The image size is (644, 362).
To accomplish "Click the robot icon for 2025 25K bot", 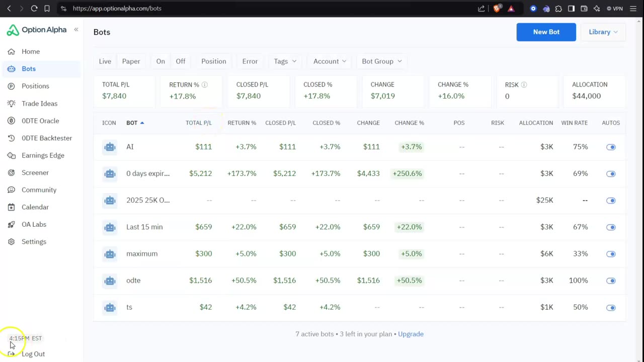I will point(110,200).
